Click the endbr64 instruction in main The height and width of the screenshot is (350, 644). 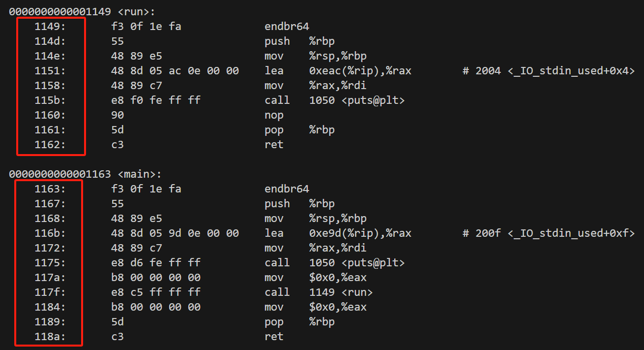(x=287, y=189)
